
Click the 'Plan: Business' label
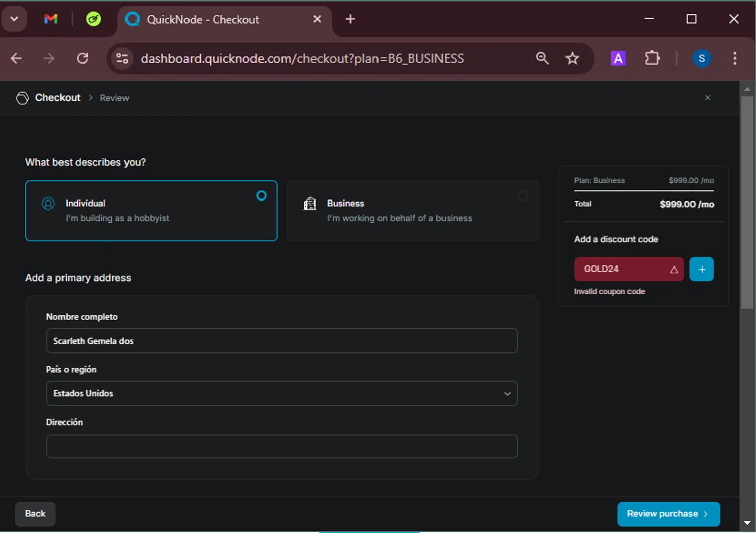coord(599,180)
